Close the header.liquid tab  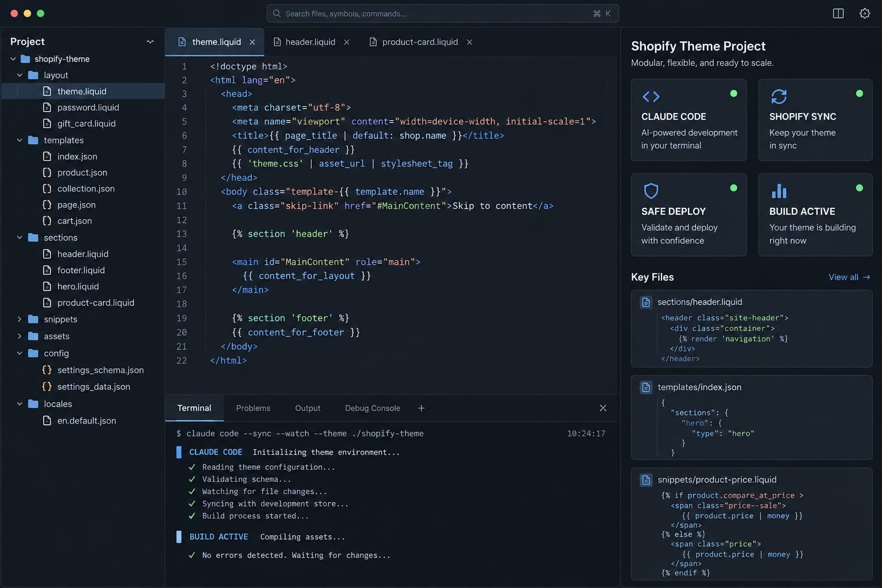[x=346, y=42]
